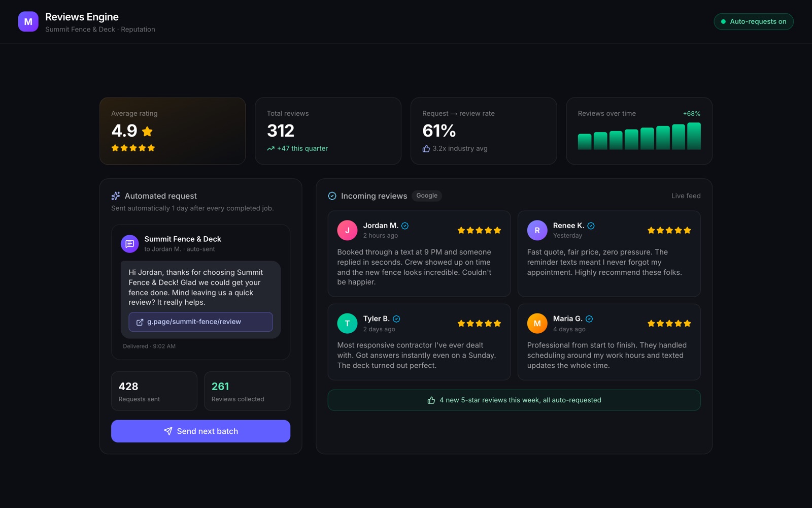812x508 pixels.
Task: Select the Google source tag
Action: click(x=427, y=196)
